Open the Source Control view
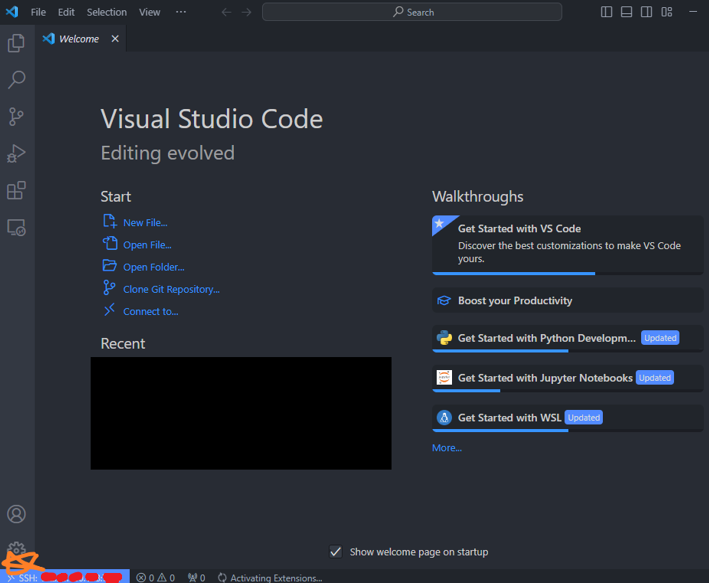 16,117
